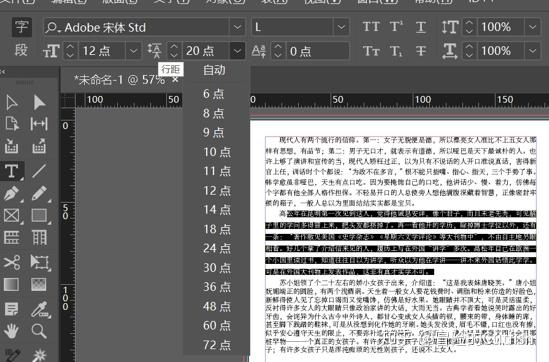The width and height of the screenshot is (549, 362).
Task: Switch to character formatting controls (字)
Action: point(22,27)
